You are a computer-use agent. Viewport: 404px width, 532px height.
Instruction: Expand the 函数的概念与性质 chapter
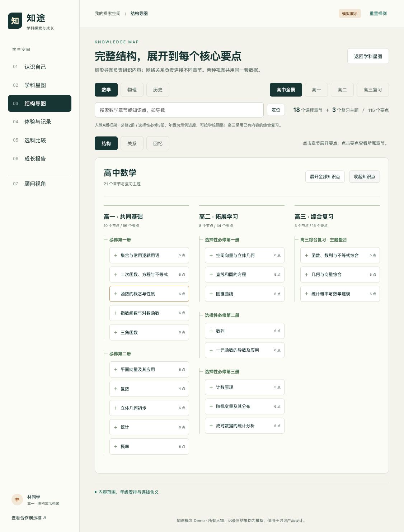coord(149,294)
